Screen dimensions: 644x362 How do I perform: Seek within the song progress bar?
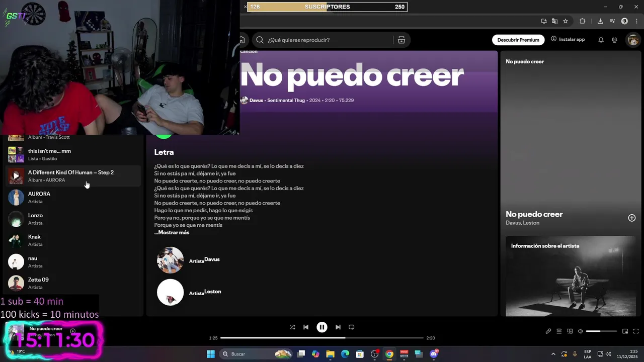(322, 338)
